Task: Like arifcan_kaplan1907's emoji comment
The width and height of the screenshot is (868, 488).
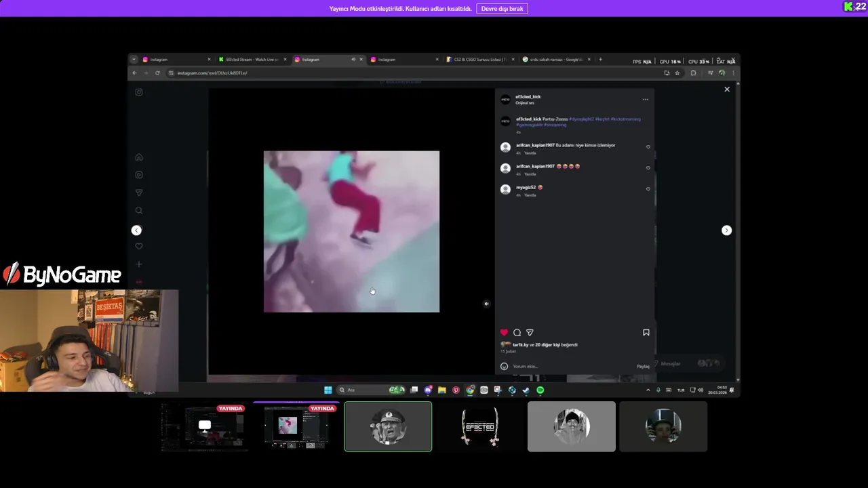Action: [x=648, y=168]
